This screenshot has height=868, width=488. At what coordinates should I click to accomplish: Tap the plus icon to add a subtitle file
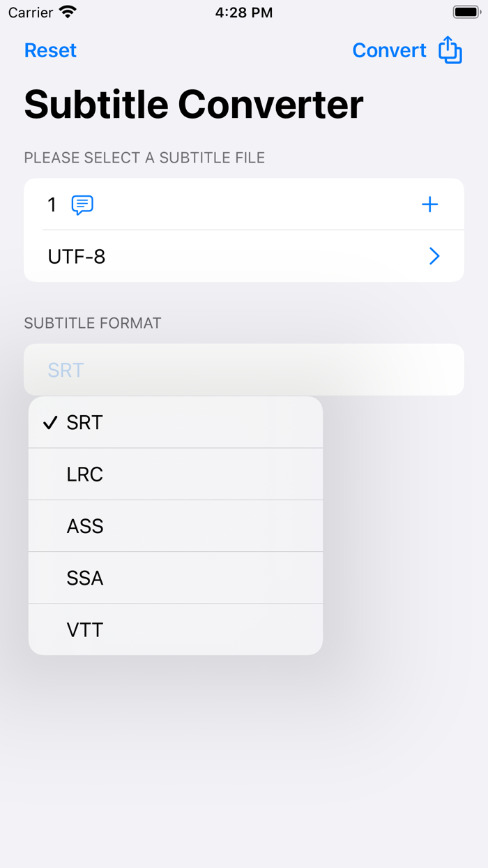430,204
